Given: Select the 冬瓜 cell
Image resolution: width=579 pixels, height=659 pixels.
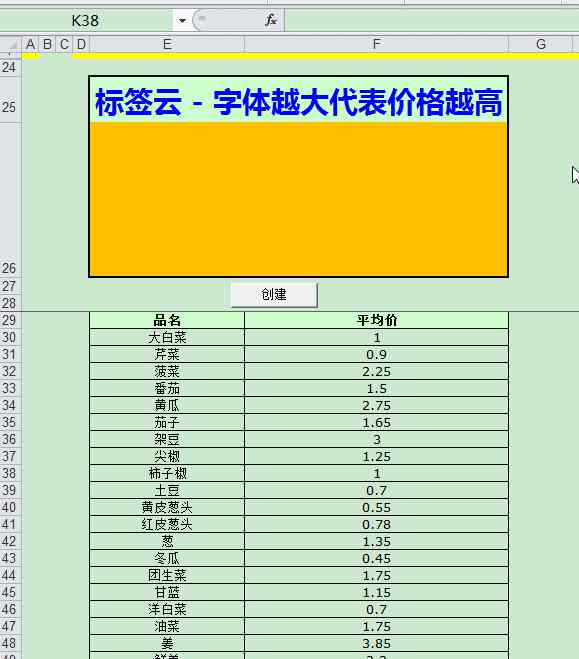Looking at the screenshot, I should tap(167, 559).
